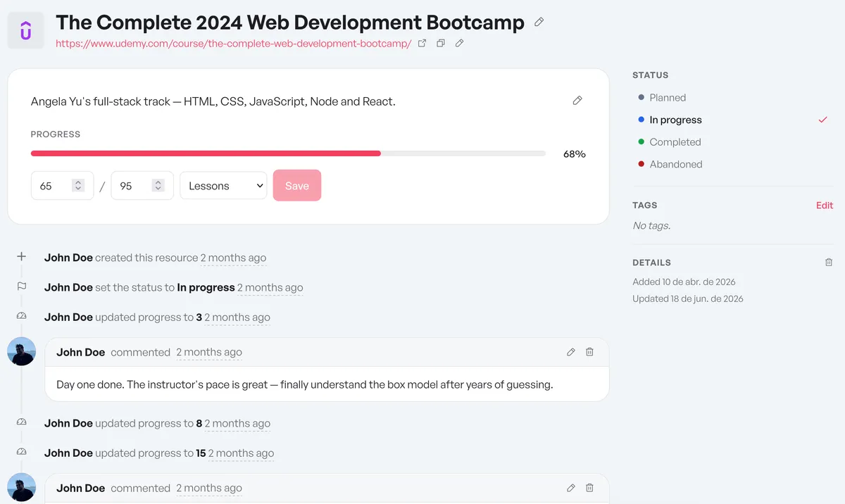Click the 'Day one done' comment body
Viewport: 845px width, 504px height.
coord(305,384)
